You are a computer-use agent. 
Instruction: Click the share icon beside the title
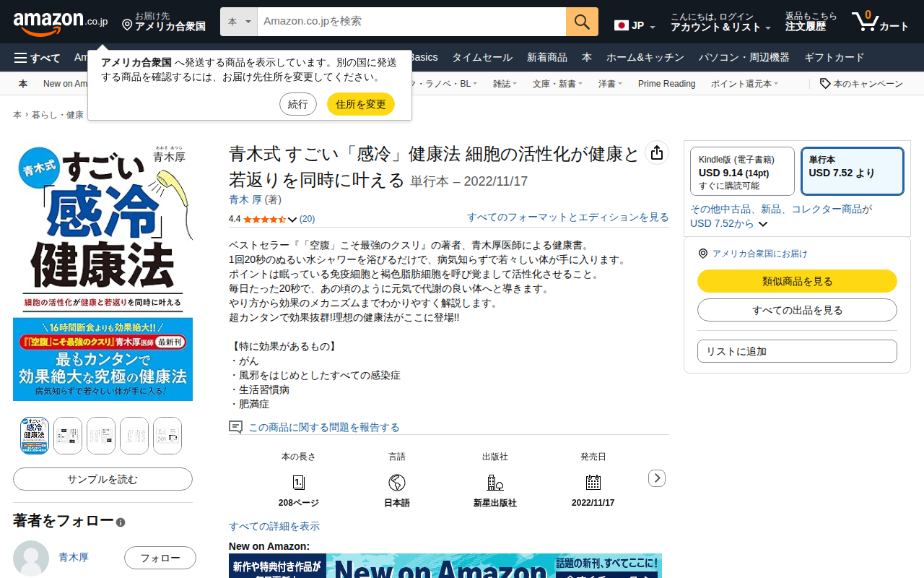[x=656, y=152]
